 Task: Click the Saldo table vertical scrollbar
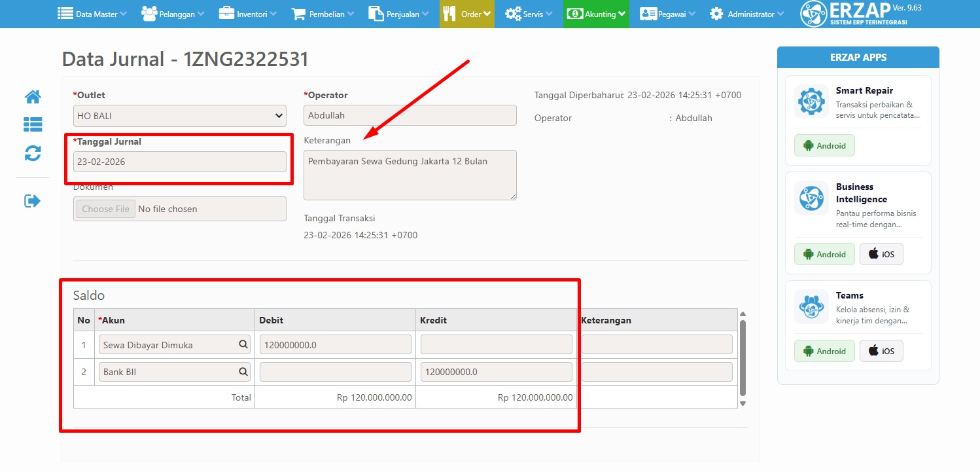click(742, 357)
